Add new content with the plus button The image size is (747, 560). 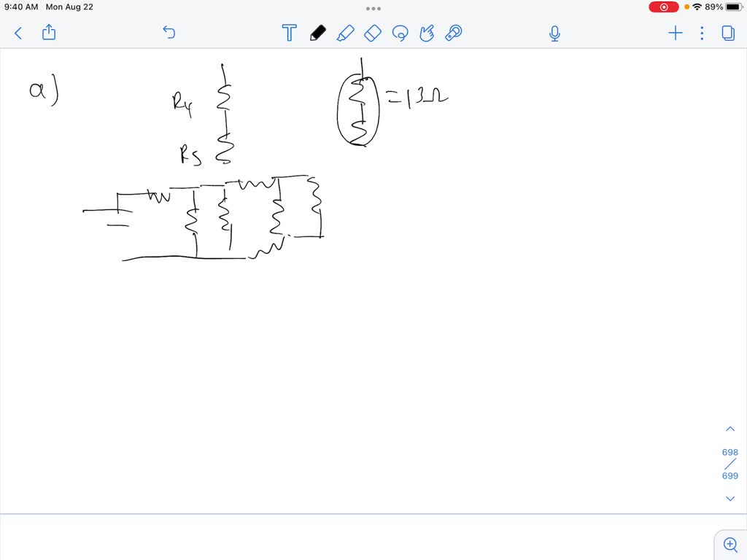675,33
